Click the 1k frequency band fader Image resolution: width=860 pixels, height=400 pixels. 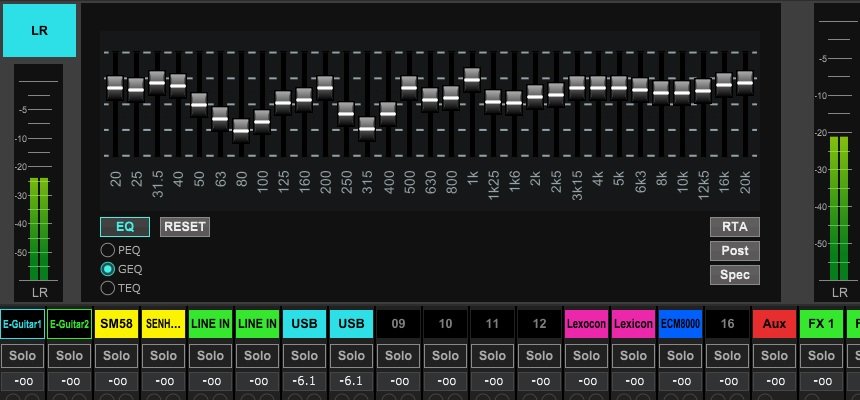[472, 78]
